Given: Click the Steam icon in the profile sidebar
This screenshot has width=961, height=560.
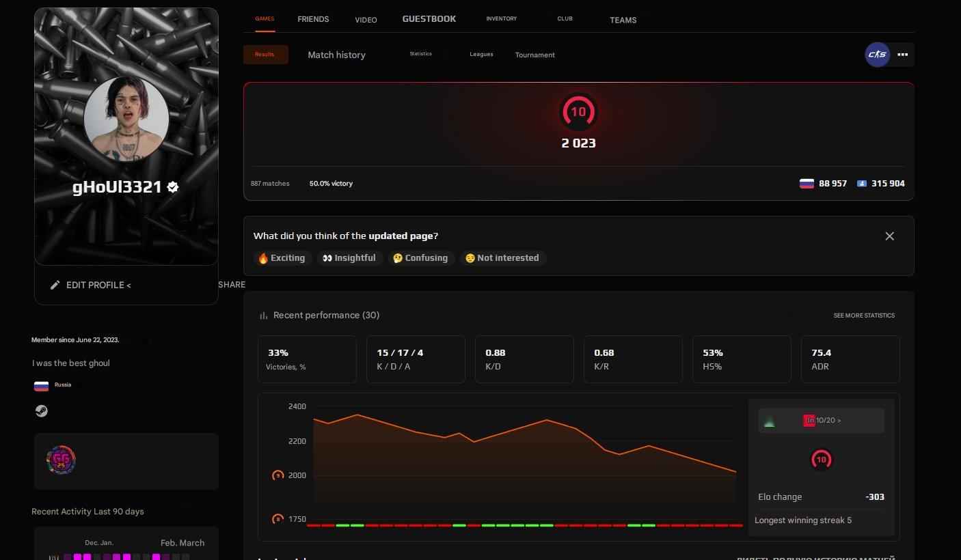Looking at the screenshot, I should point(41,410).
